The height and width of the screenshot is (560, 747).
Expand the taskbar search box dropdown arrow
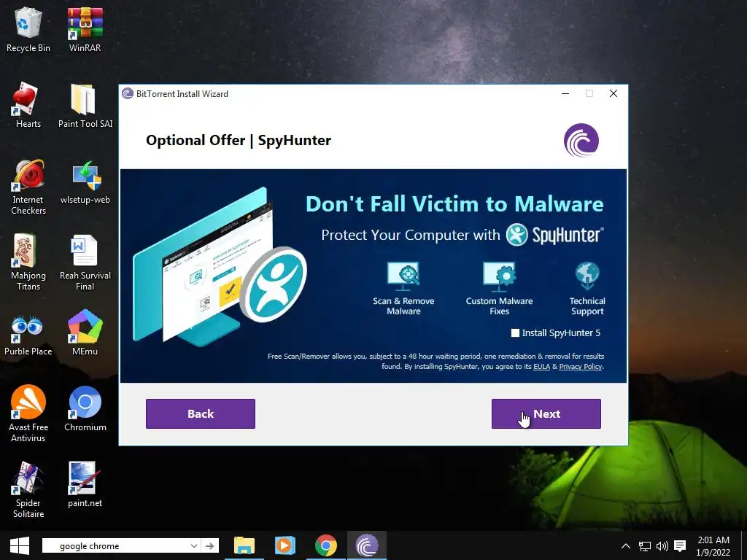pyautogui.click(x=194, y=545)
